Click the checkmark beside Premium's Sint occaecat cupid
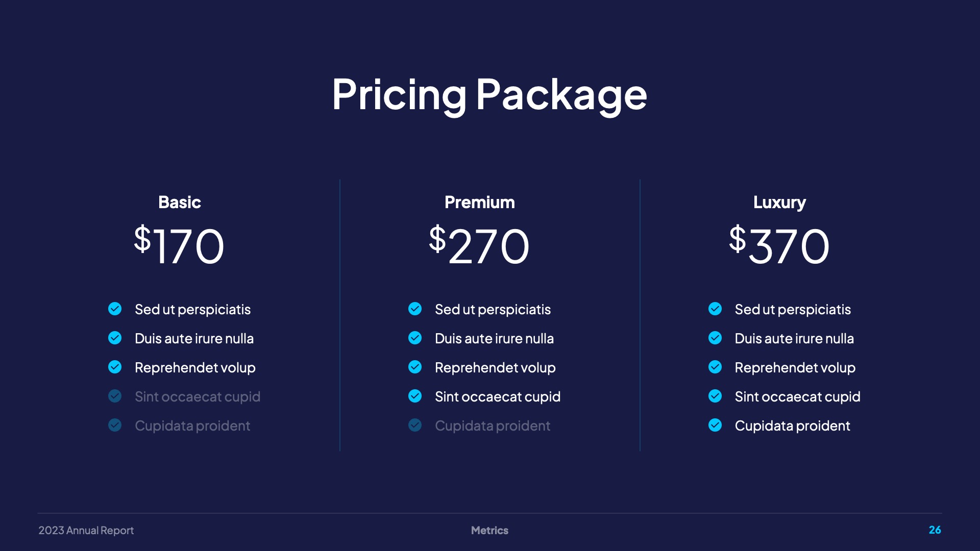 tap(415, 396)
